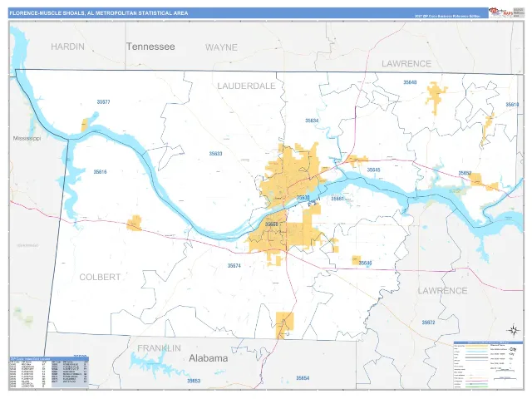Click ZIP code label 35654
The image size is (532, 399).
[303, 378]
